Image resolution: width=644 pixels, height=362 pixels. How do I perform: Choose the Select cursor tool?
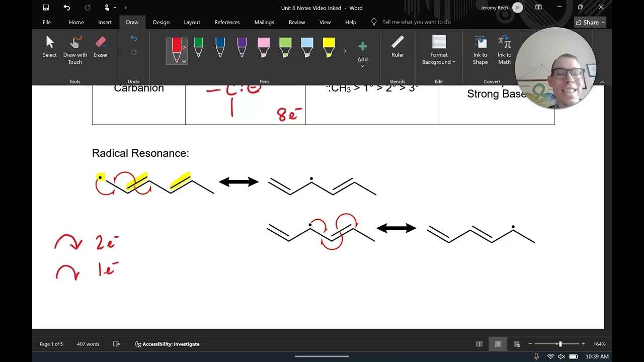(50, 47)
